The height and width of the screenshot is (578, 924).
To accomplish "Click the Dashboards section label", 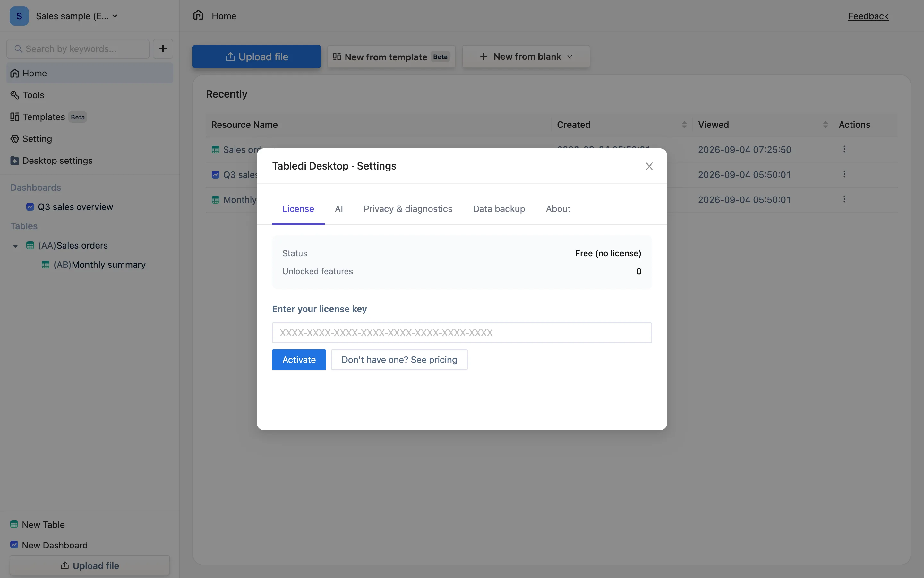I will pyautogui.click(x=36, y=188).
